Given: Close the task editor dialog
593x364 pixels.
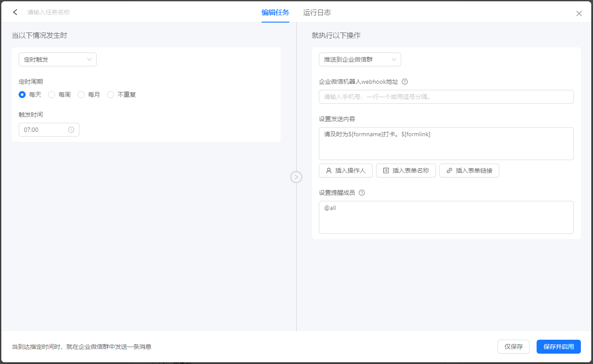Looking at the screenshot, I should click(579, 13).
